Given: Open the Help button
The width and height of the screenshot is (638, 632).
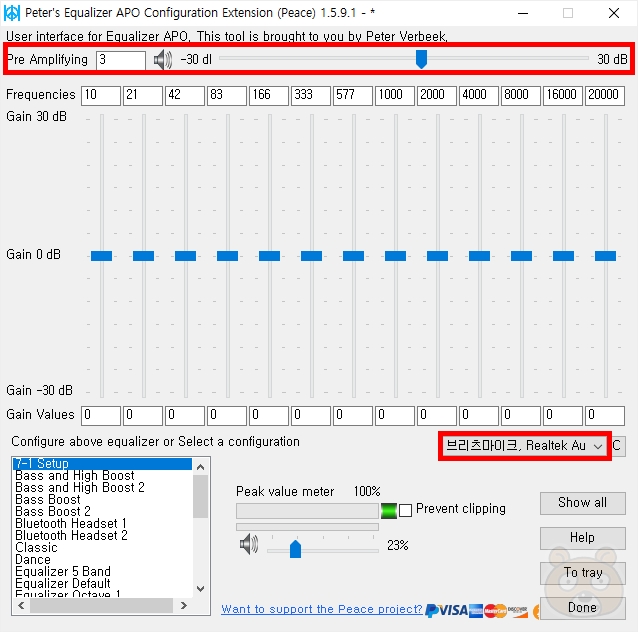Looking at the screenshot, I should 582,538.
